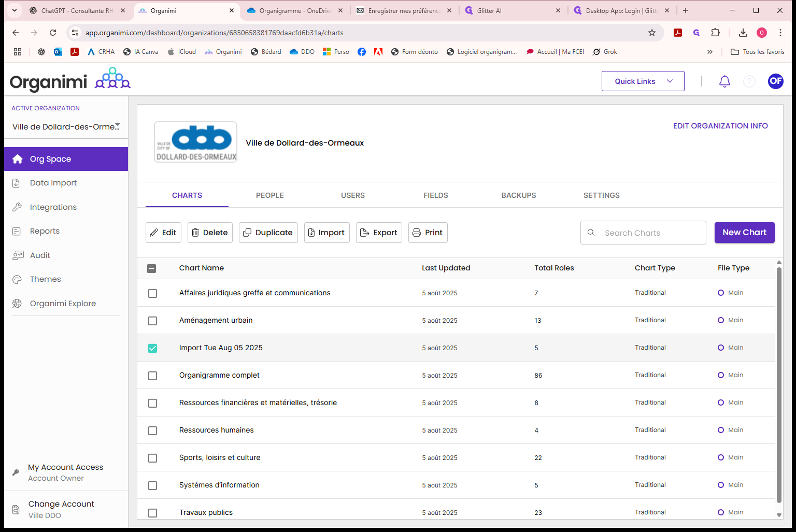Click the Organimi logo
The height and width of the screenshot is (532, 796).
[70, 80]
